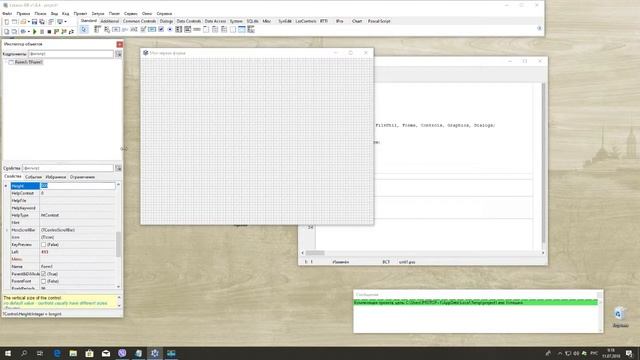Toggle the ParentBiDiMode True checkbox
This screenshot has height=360, width=640.
coord(43,274)
